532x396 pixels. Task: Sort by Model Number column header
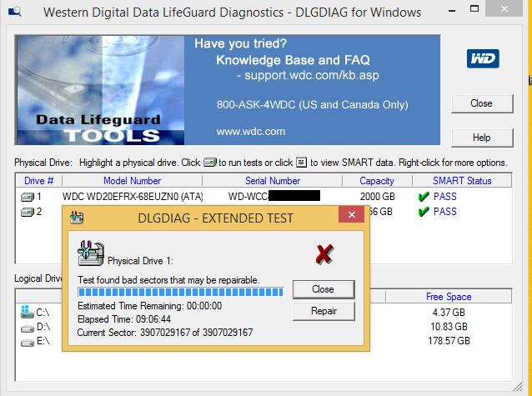132,181
